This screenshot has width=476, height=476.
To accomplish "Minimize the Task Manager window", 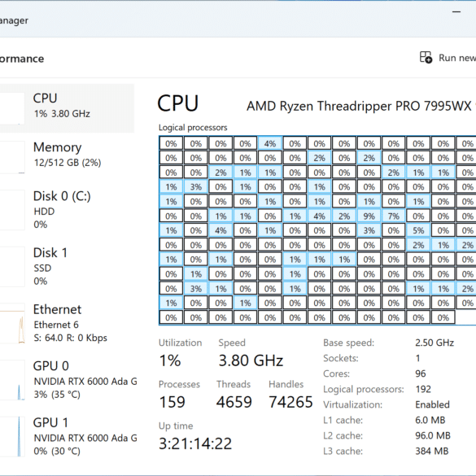I will pos(456,12).
